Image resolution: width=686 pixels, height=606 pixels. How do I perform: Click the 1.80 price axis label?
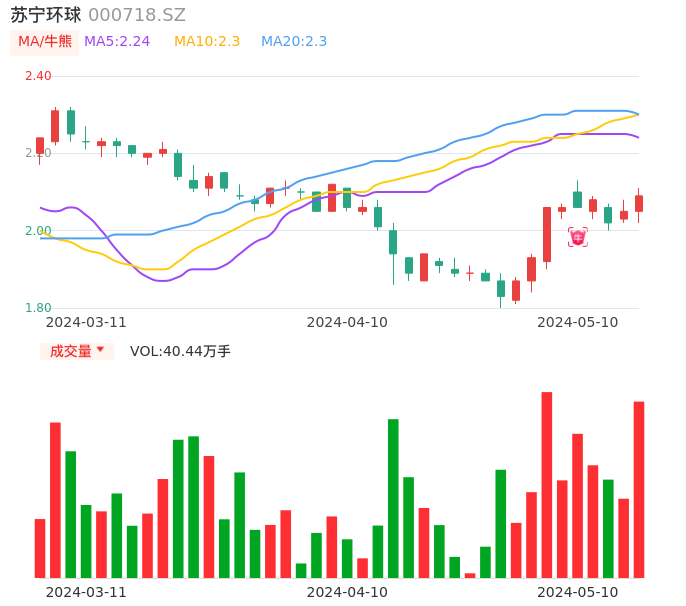(38, 308)
